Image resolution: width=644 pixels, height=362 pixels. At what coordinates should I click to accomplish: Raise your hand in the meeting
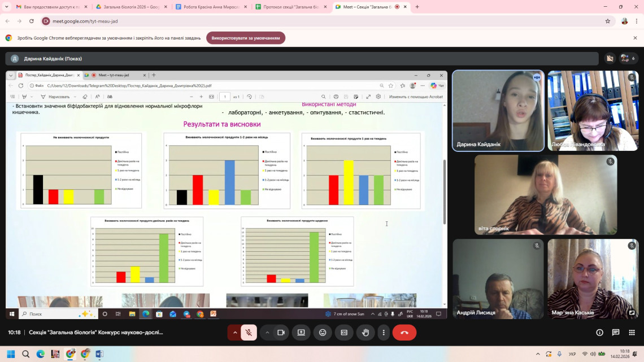coord(365,333)
